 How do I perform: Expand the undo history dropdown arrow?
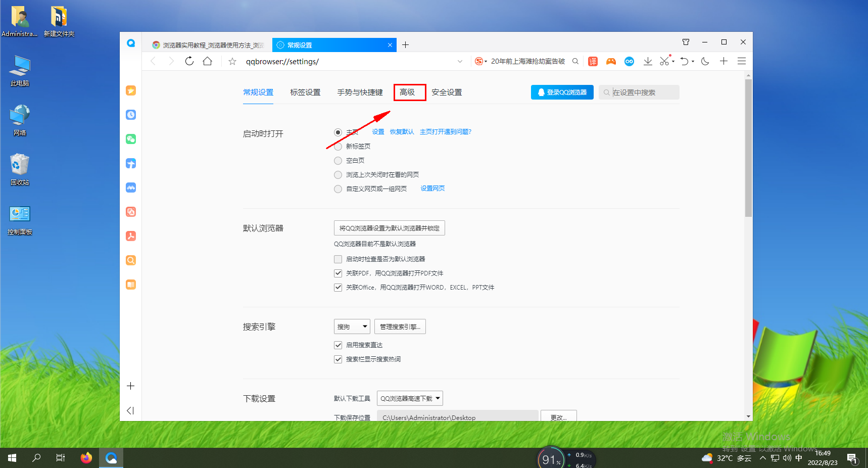point(693,61)
